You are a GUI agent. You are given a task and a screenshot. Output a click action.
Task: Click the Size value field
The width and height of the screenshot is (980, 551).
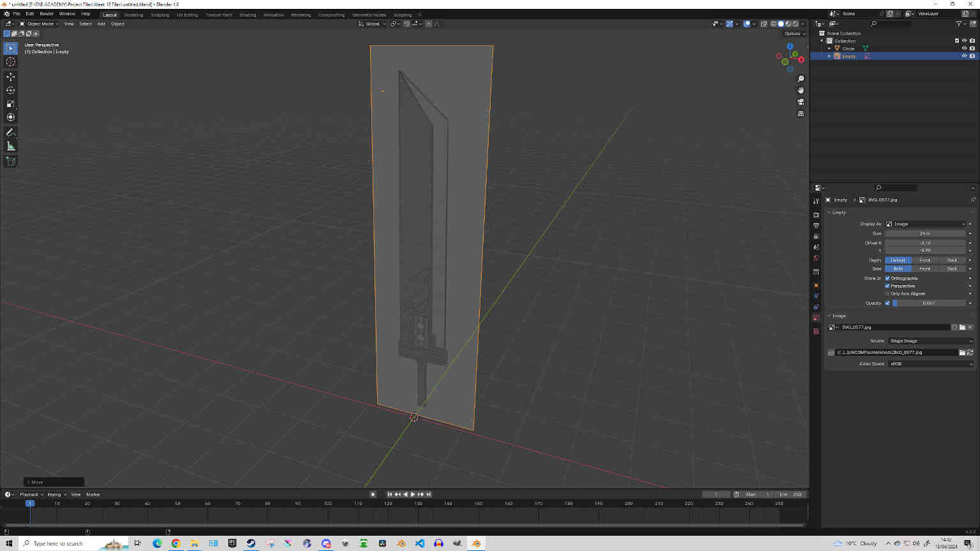(x=925, y=233)
